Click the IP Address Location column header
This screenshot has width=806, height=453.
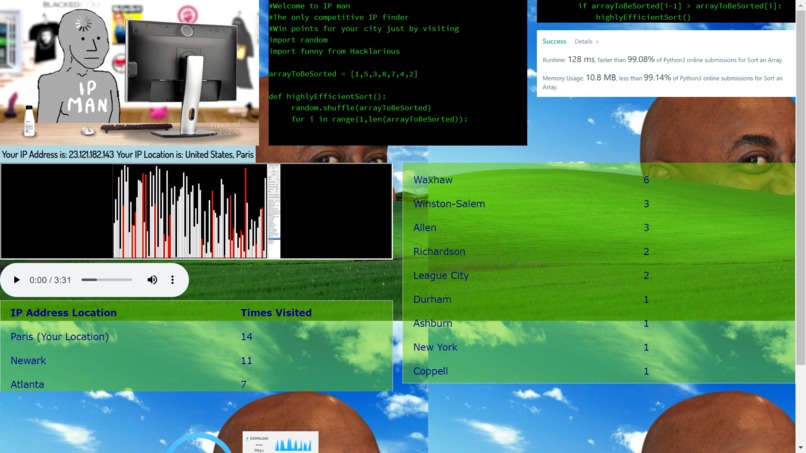click(63, 313)
